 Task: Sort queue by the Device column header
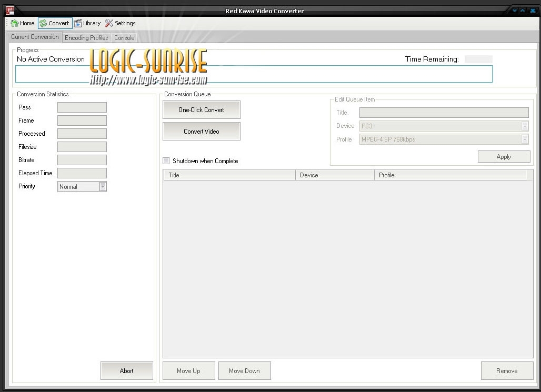pos(335,175)
